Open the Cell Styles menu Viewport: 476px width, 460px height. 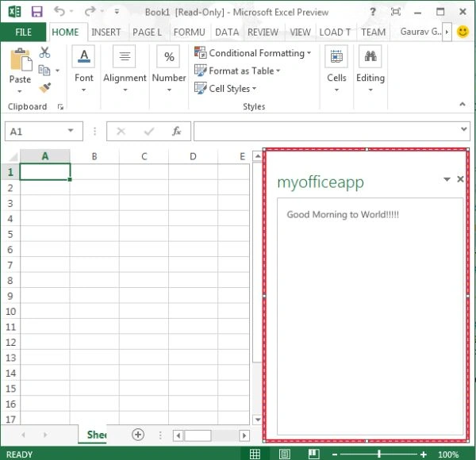225,88
